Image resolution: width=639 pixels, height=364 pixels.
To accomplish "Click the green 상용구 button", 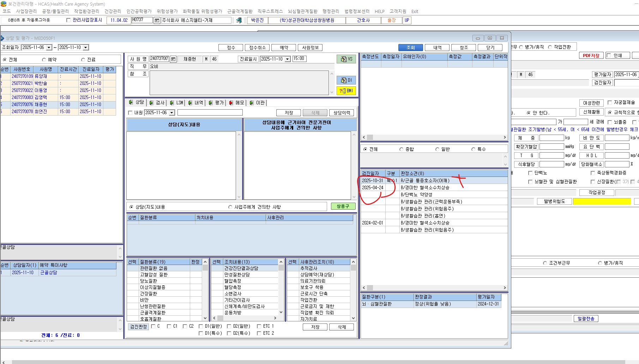I will pos(343,206).
